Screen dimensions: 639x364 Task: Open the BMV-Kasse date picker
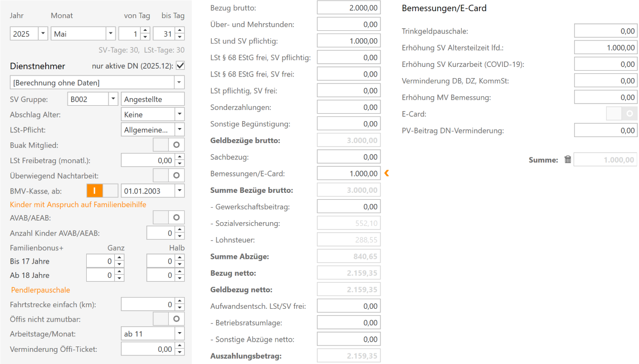click(x=179, y=190)
